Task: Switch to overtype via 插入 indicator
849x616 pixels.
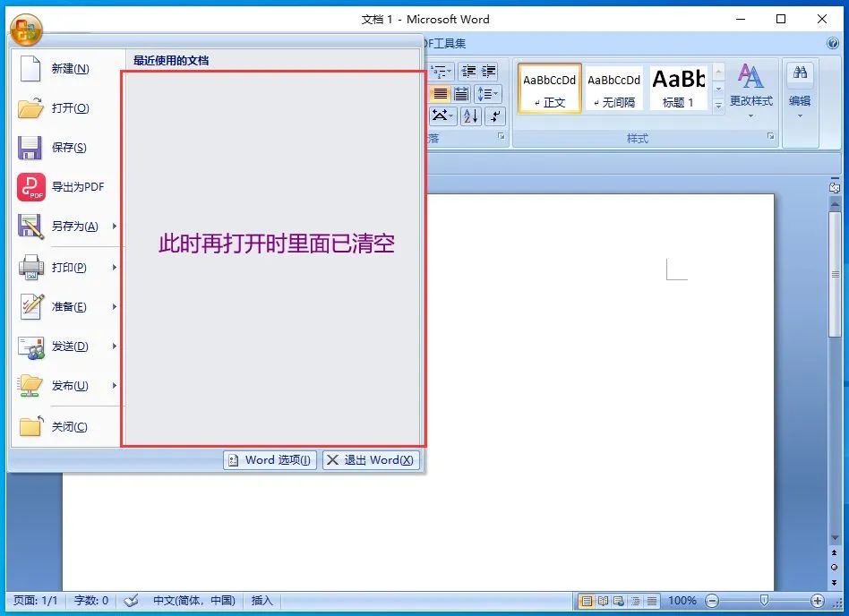Action: 261,601
